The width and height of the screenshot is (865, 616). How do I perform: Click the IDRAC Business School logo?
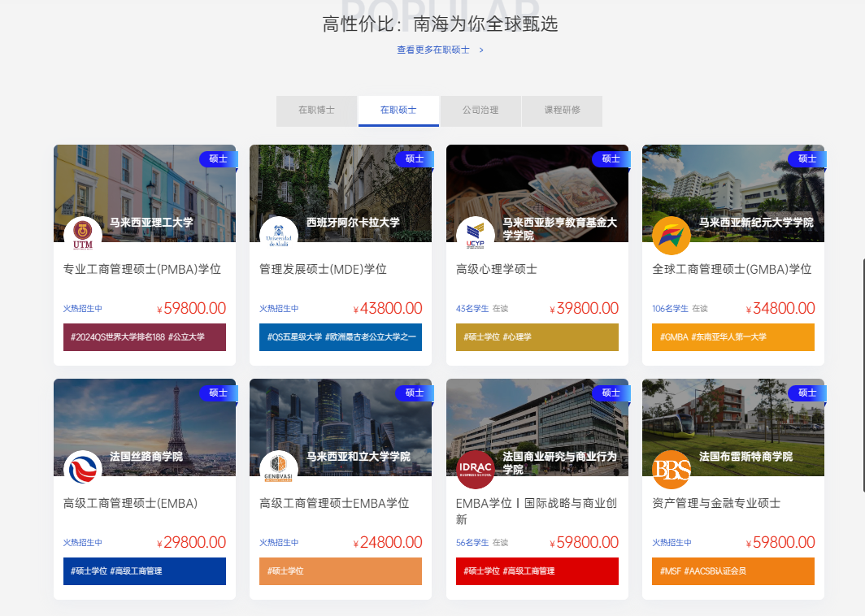pyautogui.click(x=476, y=469)
